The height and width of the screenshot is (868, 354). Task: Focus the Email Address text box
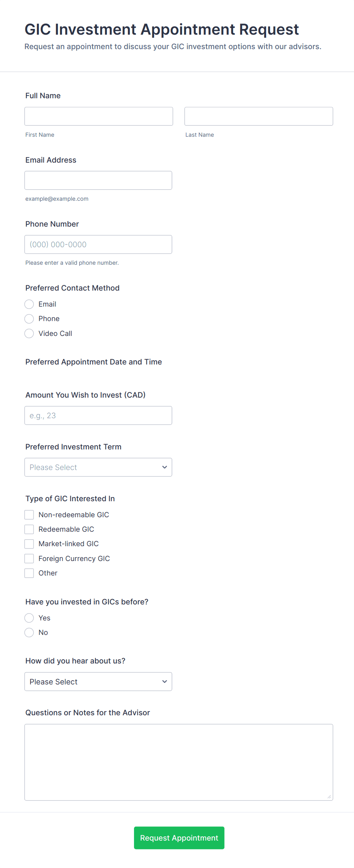point(98,180)
